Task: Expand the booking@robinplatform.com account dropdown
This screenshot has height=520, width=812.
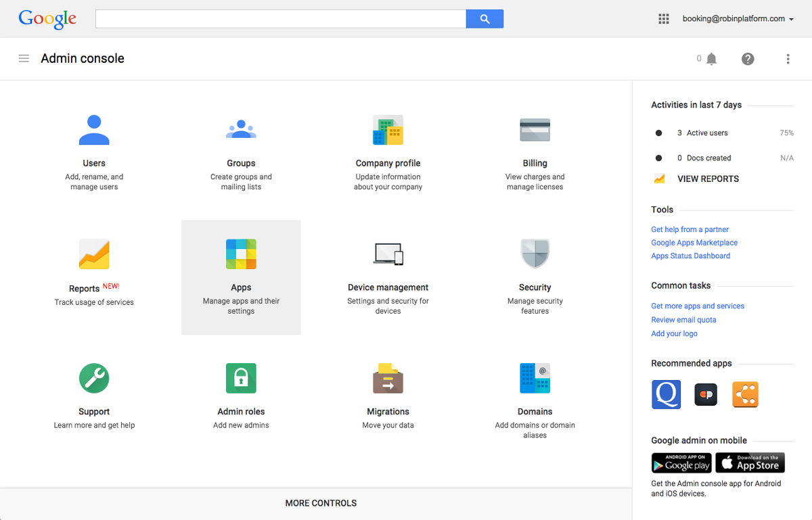Action: [738, 19]
